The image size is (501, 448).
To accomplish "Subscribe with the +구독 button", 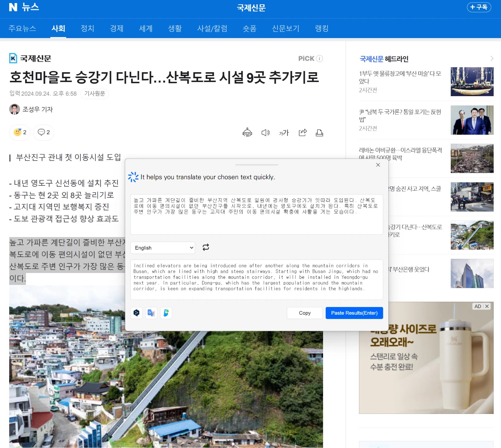I will click(x=479, y=7).
